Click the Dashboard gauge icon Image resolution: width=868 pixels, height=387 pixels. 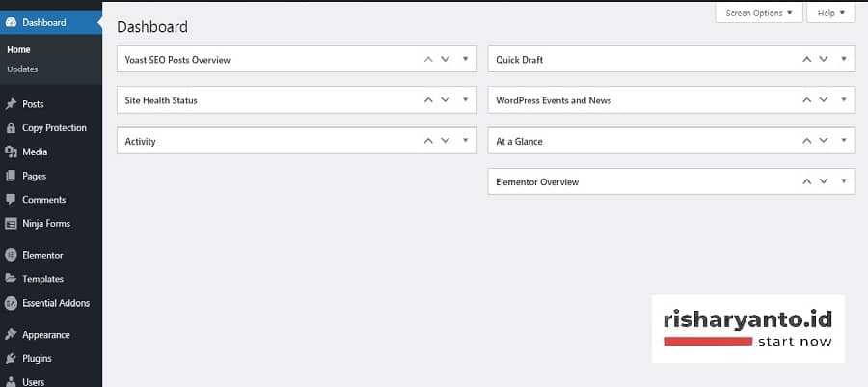point(11,23)
